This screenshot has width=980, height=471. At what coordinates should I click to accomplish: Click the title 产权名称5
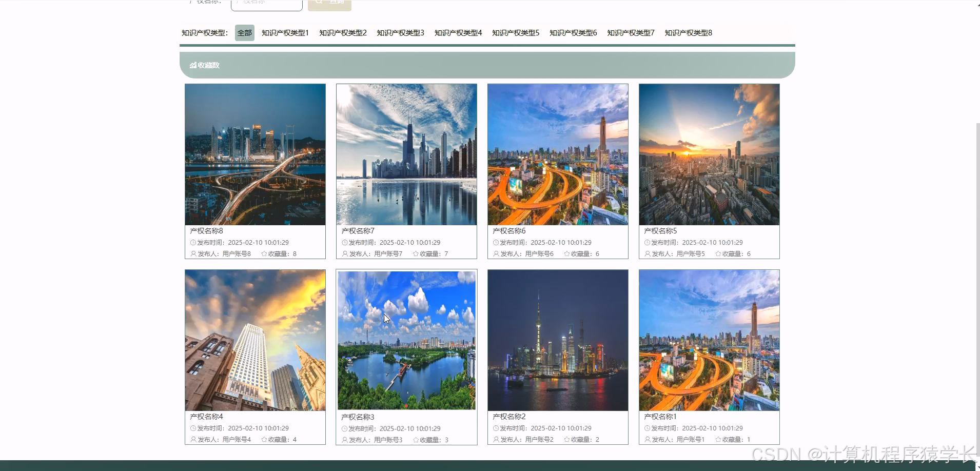click(x=660, y=231)
